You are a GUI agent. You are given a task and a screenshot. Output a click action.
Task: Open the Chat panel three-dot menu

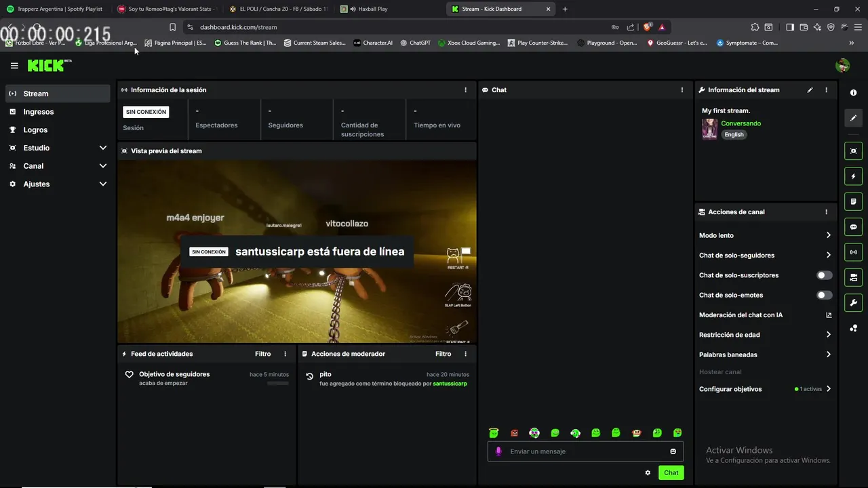click(x=682, y=89)
